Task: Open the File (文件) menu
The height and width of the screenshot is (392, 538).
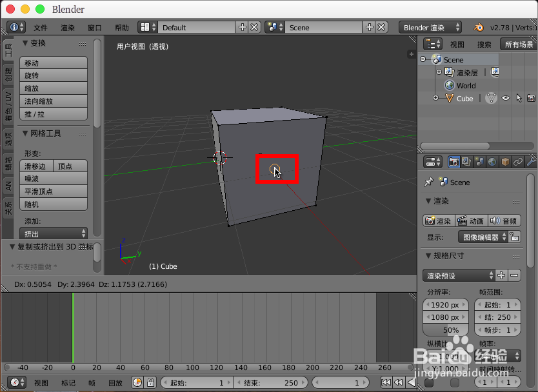Action: point(41,28)
